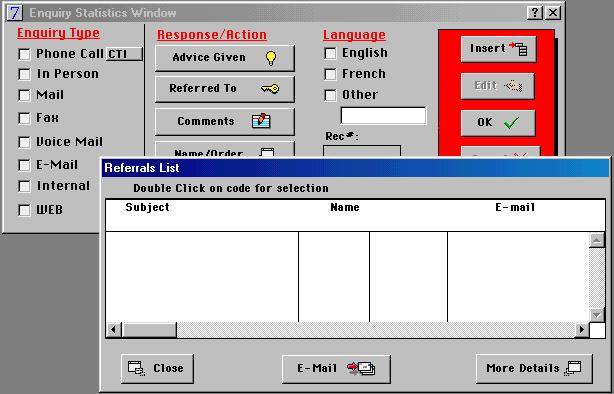Click the 7 application icon in title bar

pyautogui.click(x=14, y=13)
